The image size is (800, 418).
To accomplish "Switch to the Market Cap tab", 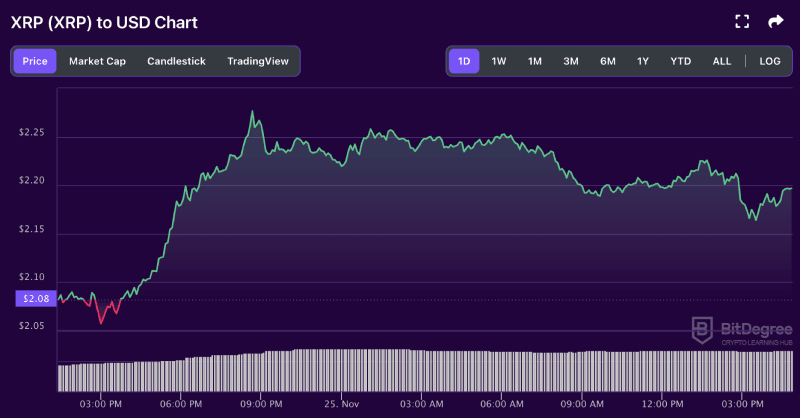I will [x=97, y=61].
